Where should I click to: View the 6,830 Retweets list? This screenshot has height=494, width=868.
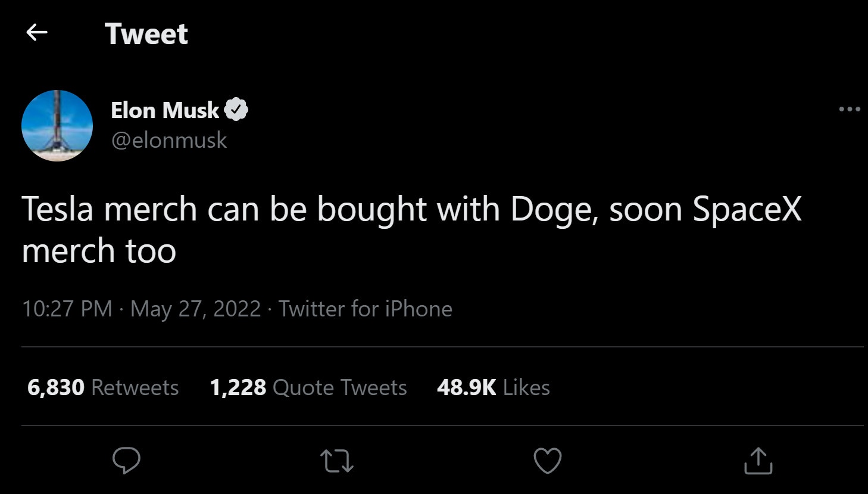(101, 387)
